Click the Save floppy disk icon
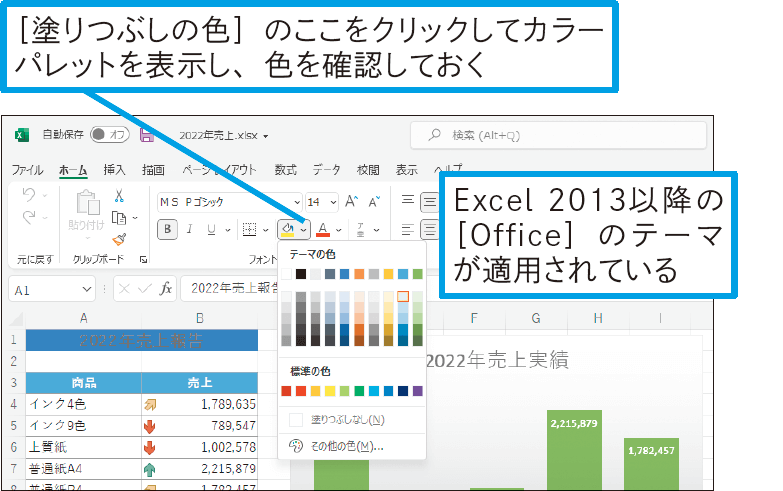 coord(148,134)
